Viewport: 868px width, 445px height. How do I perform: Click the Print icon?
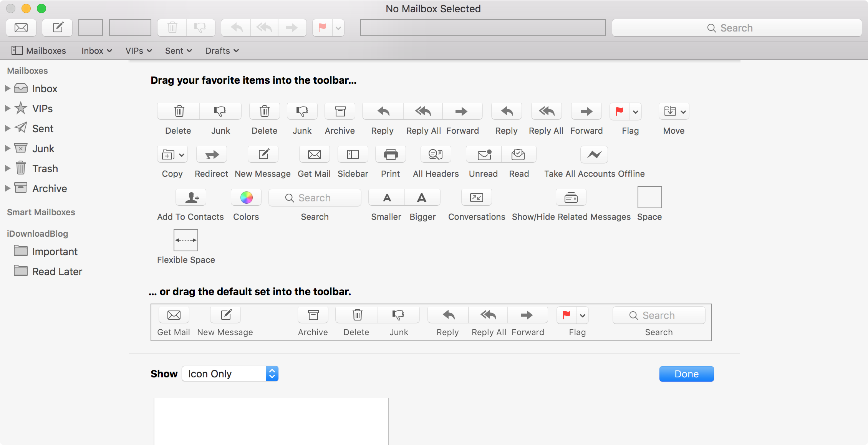click(x=391, y=154)
